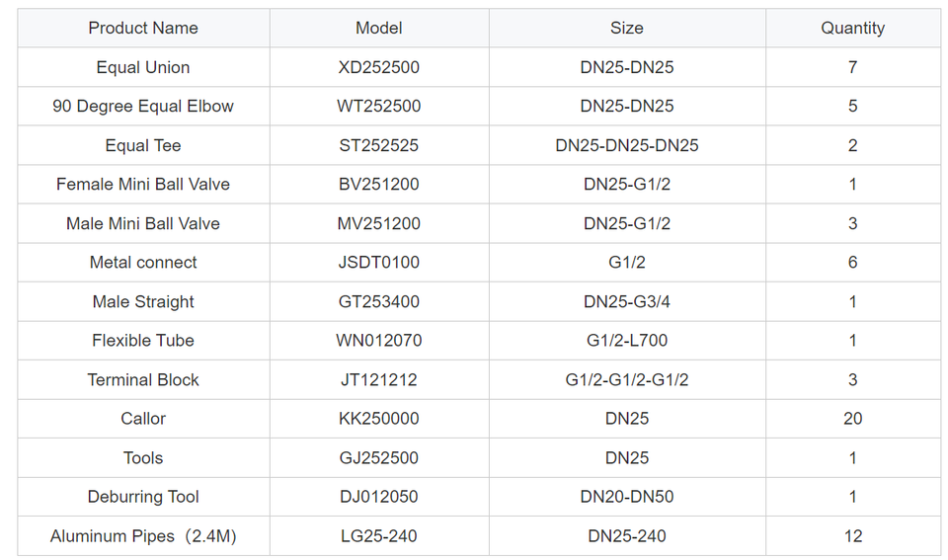948x560 pixels.
Task: Select the Female Mini Ball Valve row name
Action: coord(143,184)
